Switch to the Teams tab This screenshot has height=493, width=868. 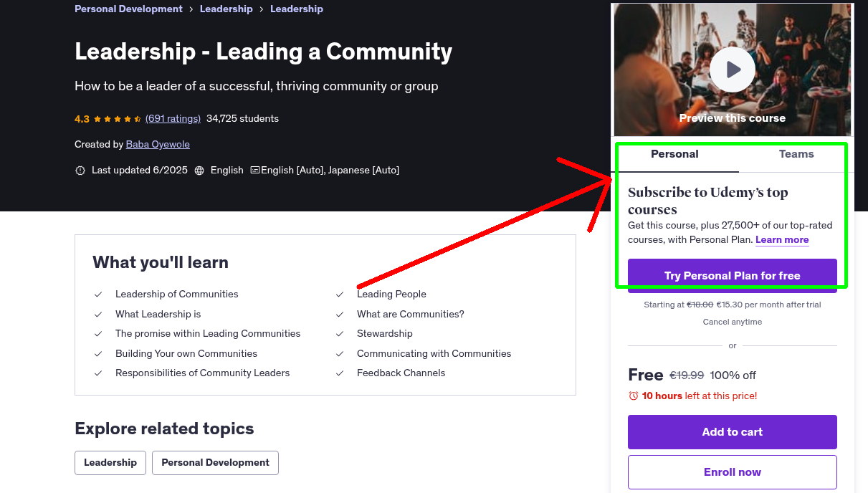tap(796, 154)
